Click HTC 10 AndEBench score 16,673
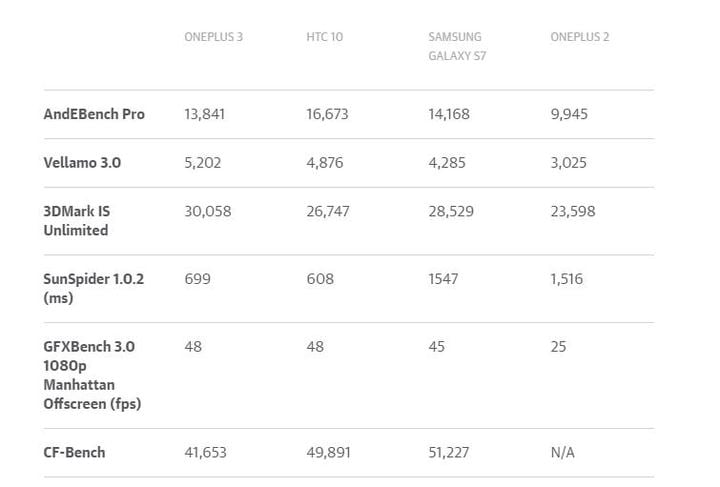720x487 pixels. pos(327,114)
